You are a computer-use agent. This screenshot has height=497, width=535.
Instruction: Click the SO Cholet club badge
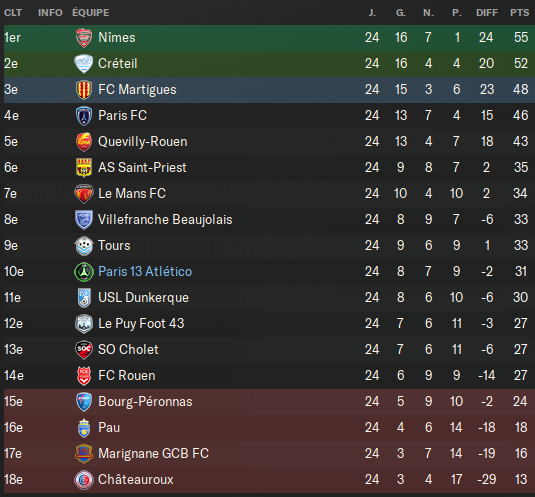pyautogui.click(x=84, y=350)
